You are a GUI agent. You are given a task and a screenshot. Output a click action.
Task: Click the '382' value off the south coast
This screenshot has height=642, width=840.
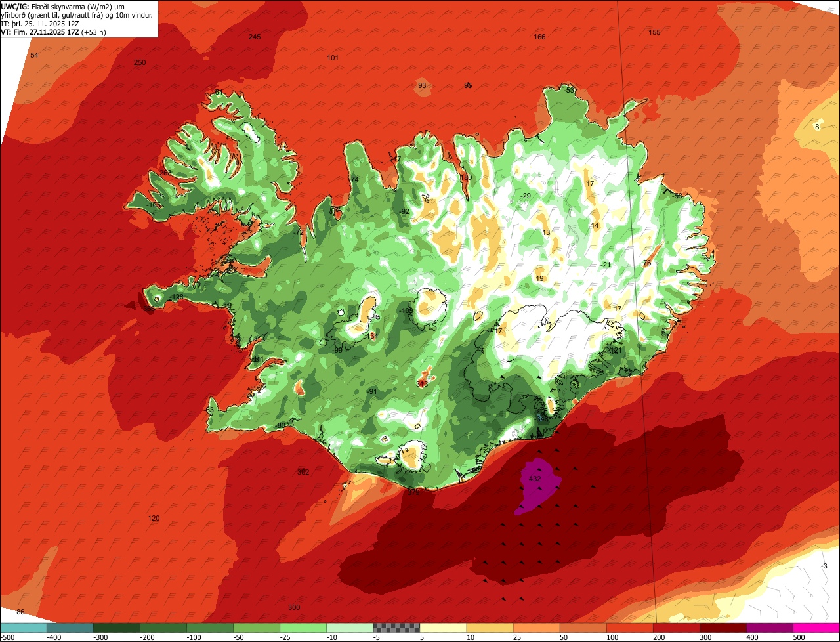(x=303, y=472)
